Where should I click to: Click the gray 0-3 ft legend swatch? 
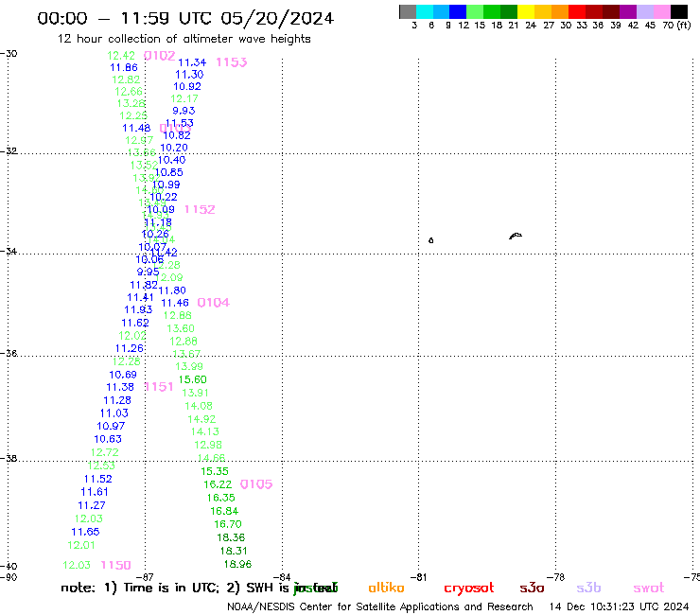408,11
